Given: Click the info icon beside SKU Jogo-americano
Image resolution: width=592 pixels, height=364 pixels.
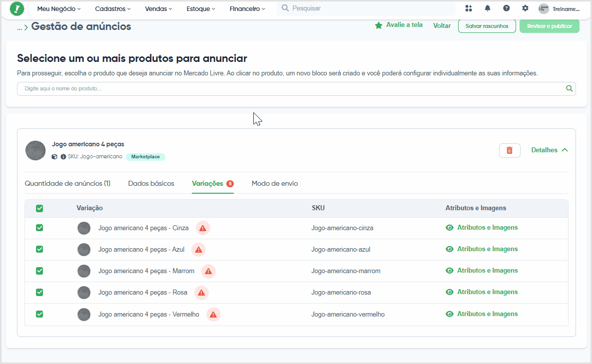Looking at the screenshot, I should pos(63,157).
